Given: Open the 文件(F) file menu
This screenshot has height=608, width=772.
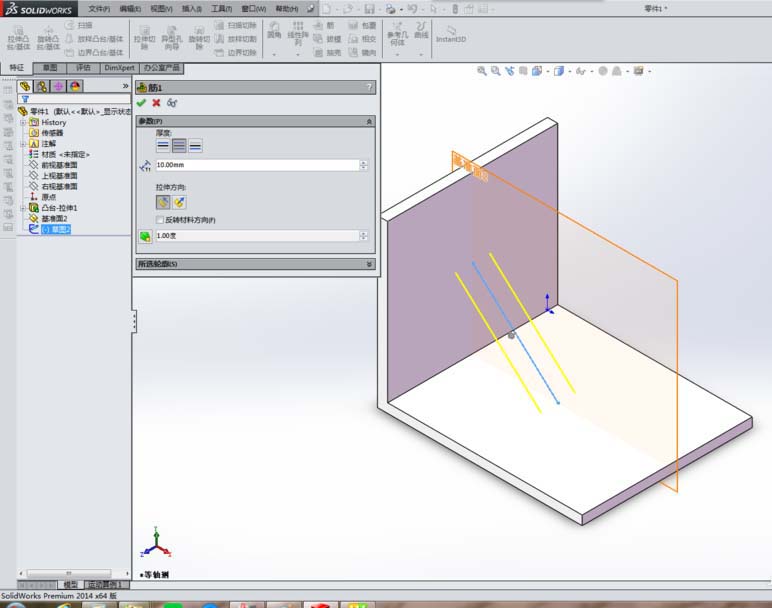Looking at the screenshot, I should [99, 9].
